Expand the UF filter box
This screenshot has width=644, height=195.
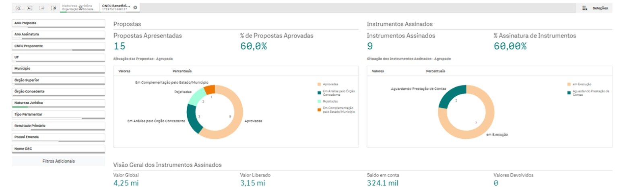58,57
